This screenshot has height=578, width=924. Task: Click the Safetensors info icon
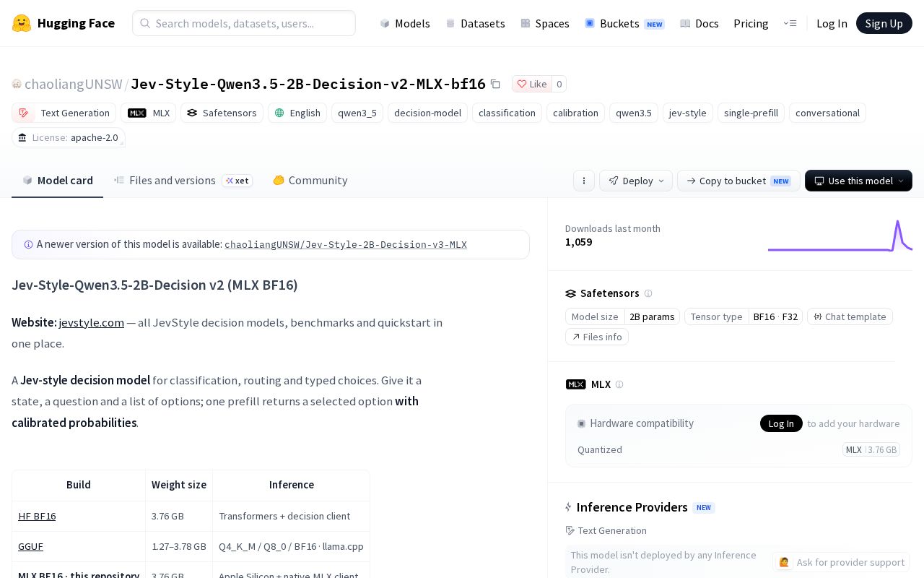[648, 293]
